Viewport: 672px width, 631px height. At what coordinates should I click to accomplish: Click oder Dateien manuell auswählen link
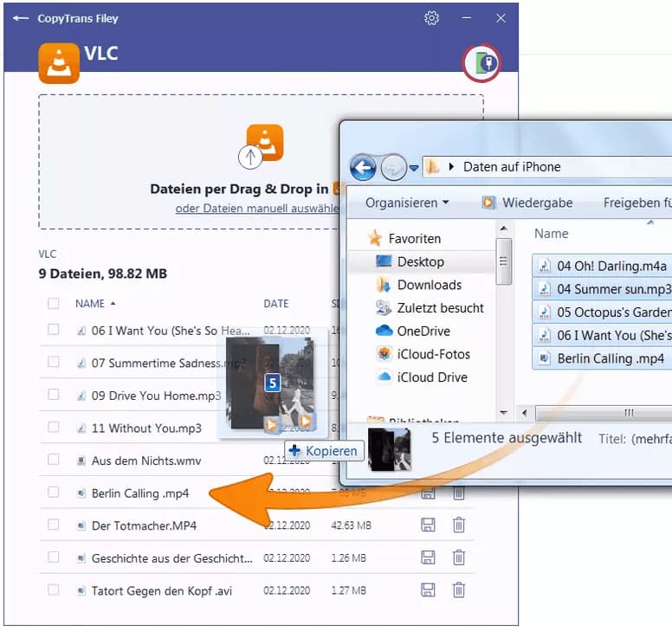click(257, 209)
